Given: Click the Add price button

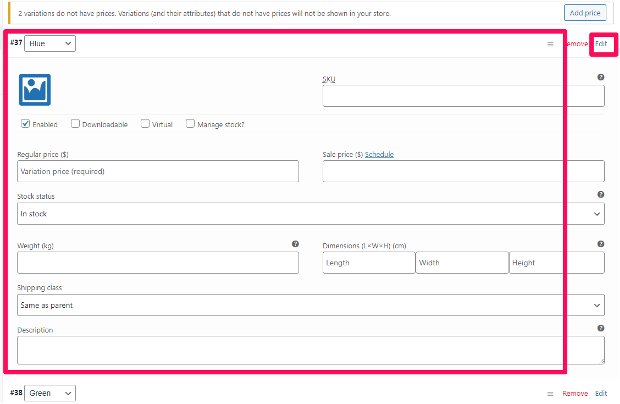Looking at the screenshot, I should [585, 13].
